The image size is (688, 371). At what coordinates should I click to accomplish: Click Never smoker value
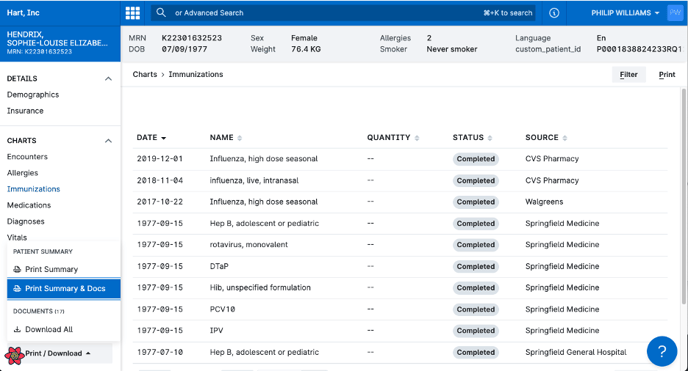pos(452,49)
